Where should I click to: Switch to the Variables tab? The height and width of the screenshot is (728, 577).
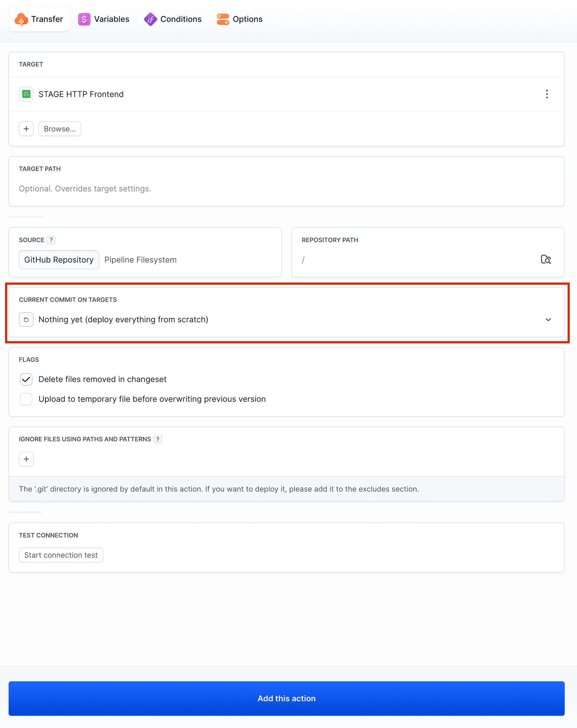(x=104, y=19)
